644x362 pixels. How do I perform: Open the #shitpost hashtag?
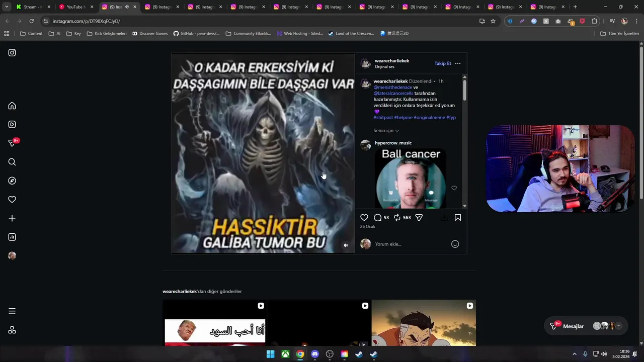tap(383, 118)
